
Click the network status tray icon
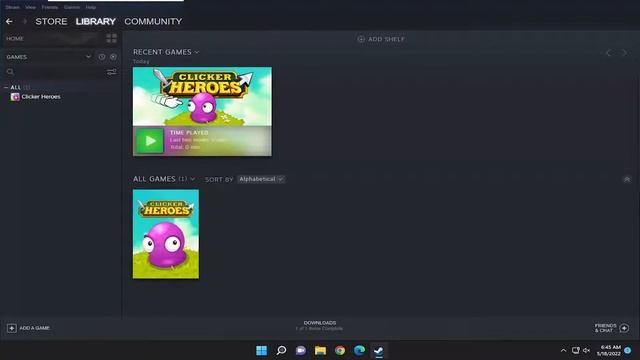pyautogui.click(x=576, y=350)
